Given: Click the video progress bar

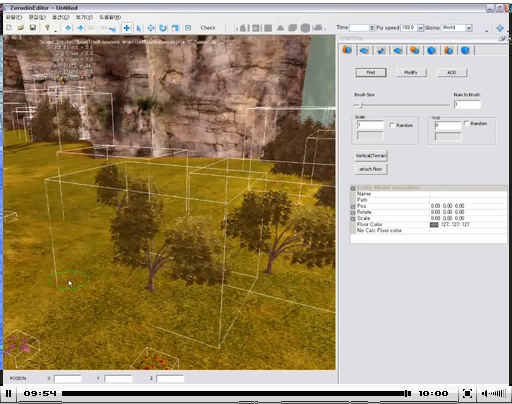Looking at the screenshot, I should point(236,393).
